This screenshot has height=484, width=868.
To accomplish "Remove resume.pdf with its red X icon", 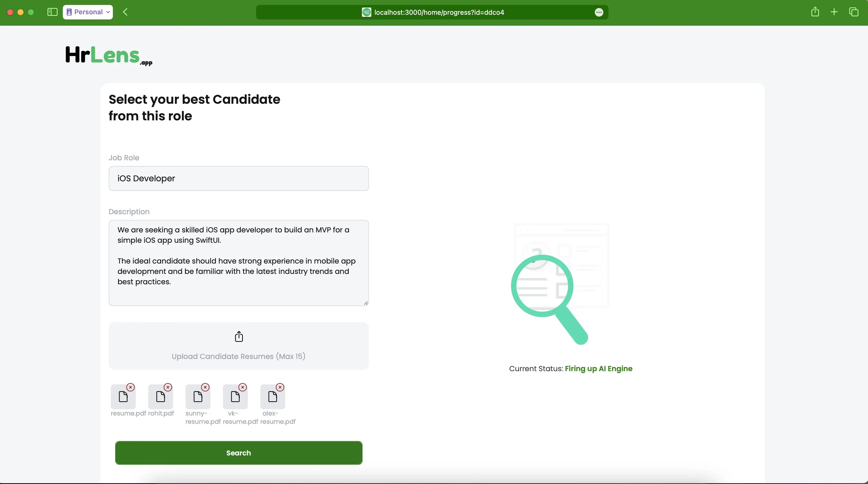I will (x=131, y=387).
